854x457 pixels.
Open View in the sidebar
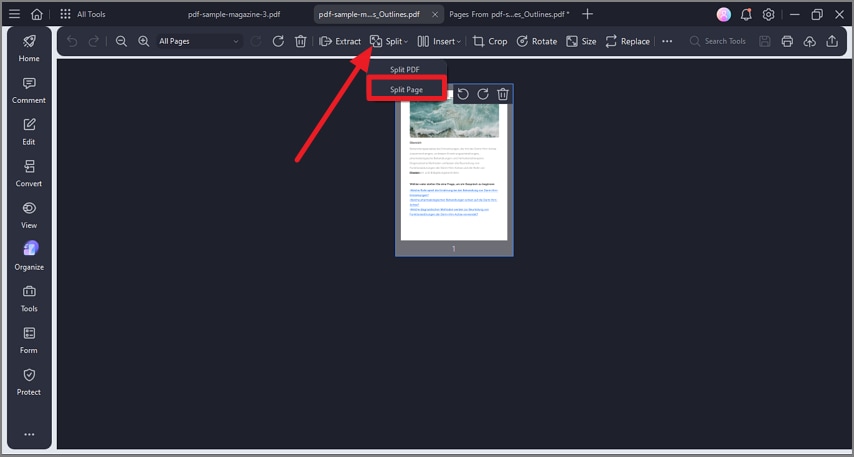point(29,215)
